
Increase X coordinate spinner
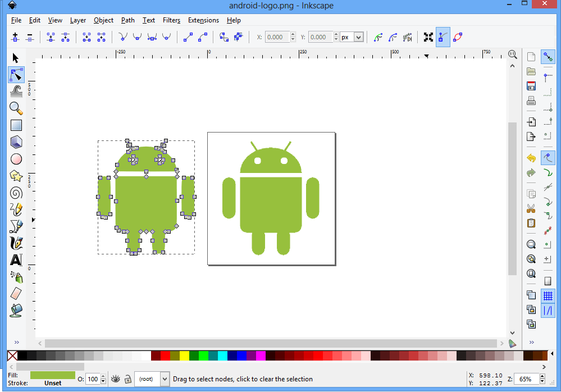[x=293, y=34]
